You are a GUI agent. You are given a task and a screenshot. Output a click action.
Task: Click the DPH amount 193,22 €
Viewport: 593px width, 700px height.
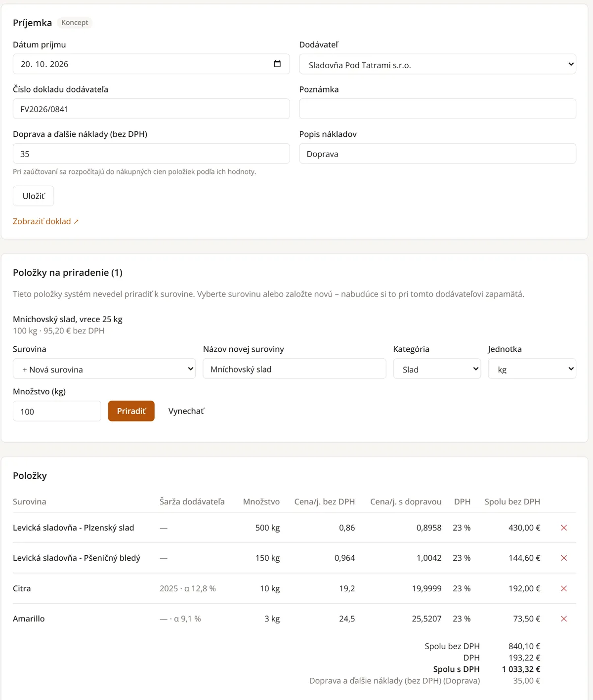point(524,658)
